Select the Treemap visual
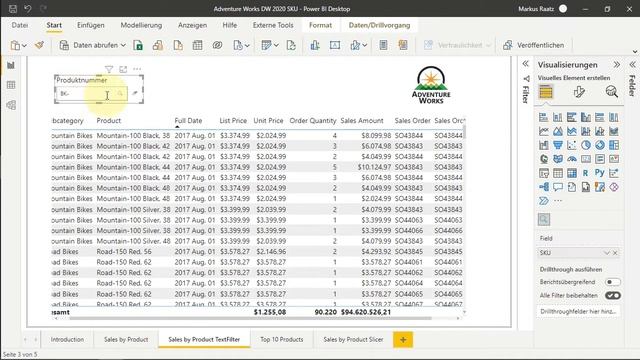640x360 pixels. coord(613,145)
